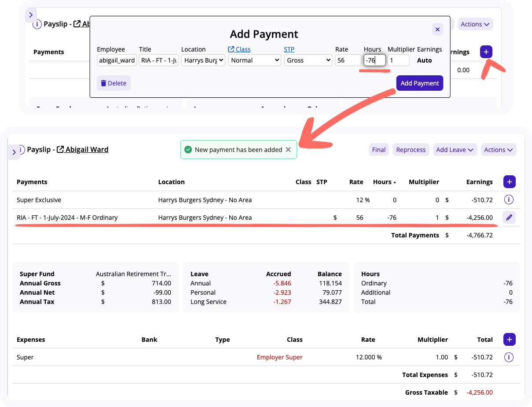The width and height of the screenshot is (532, 407).
Task: Click the plus icon in Expenses header
Action: [509, 339]
